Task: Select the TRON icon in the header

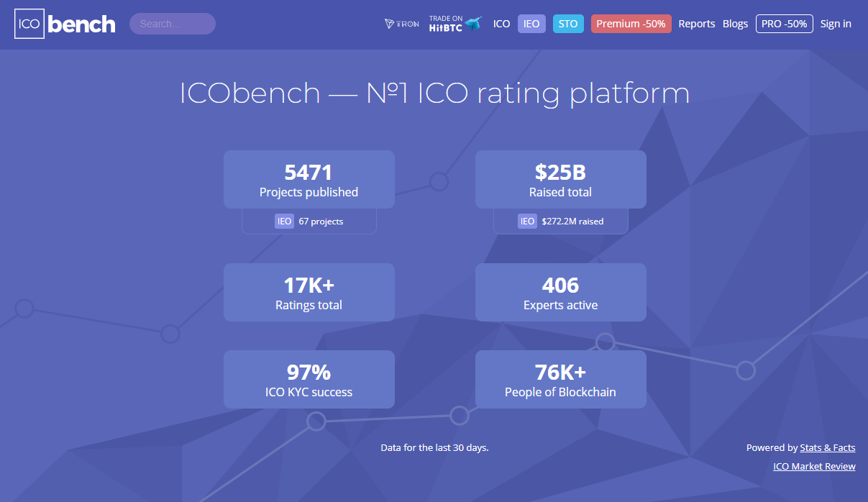Action: pyautogui.click(x=401, y=24)
